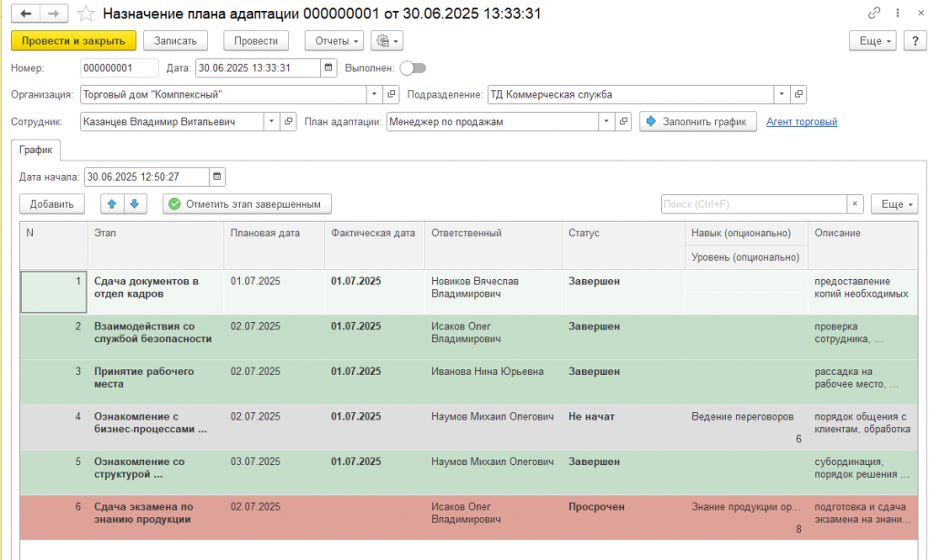Expand the Организация dropdown list
The width and height of the screenshot is (934, 560).
(374, 95)
